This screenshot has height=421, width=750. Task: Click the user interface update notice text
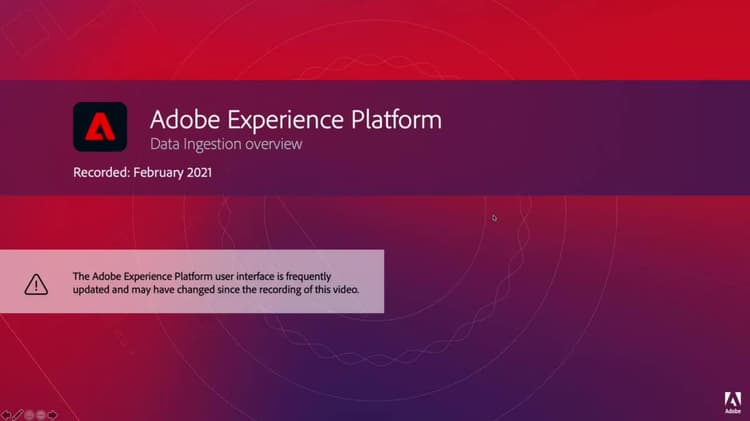[x=216, y=283]
